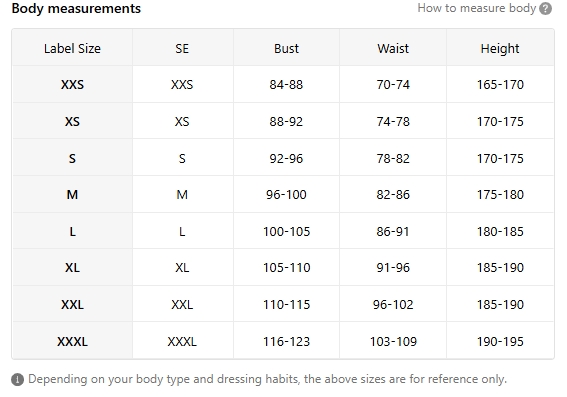Select the bust value 116-123

[x=286, y=341]
